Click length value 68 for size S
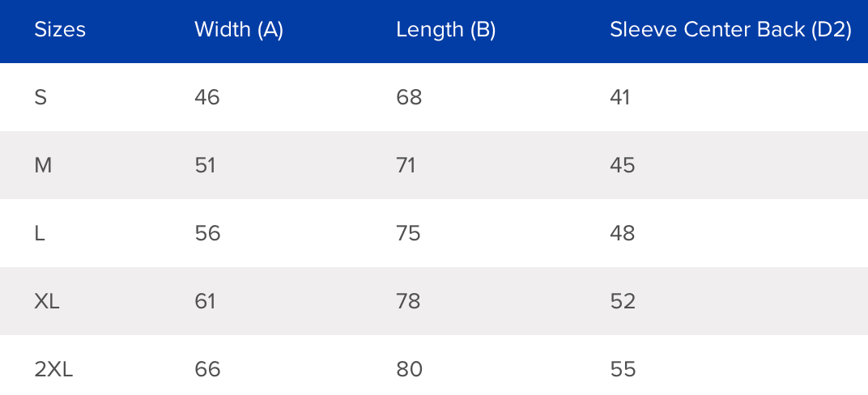 [409, 98]
